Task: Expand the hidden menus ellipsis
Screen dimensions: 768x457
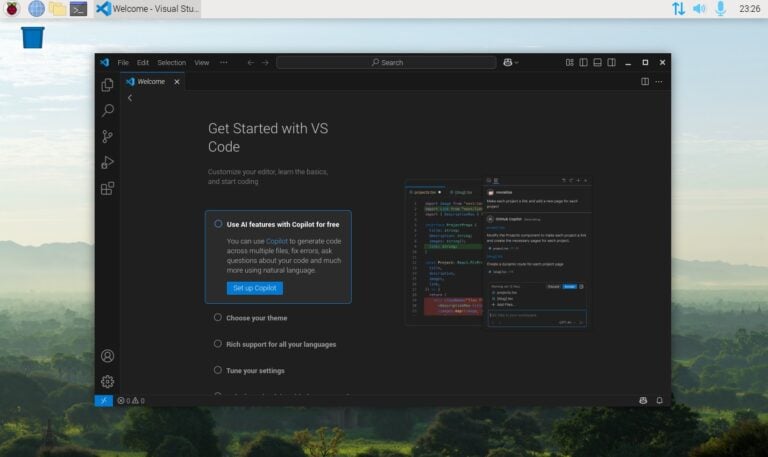Action: [223, 63]
